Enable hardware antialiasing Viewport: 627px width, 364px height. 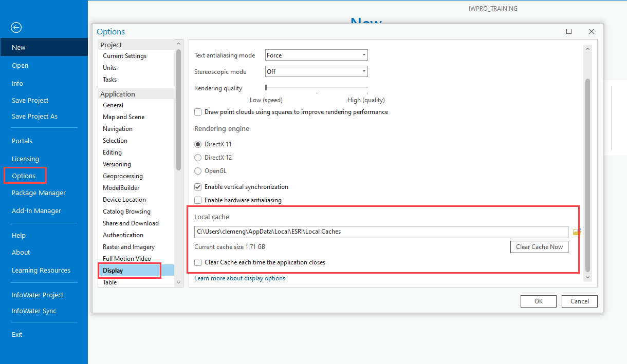(x=198, y=200)
